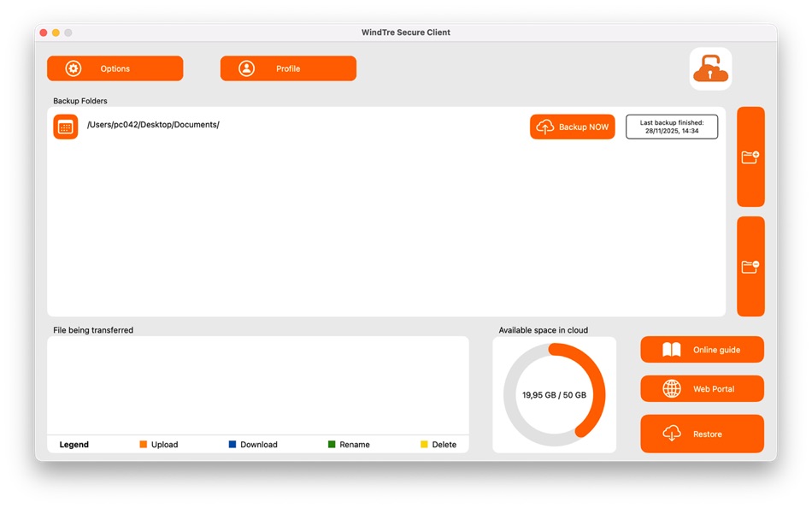Click the last backup finished info box
The image size is (812, 508).
(672, 126)
